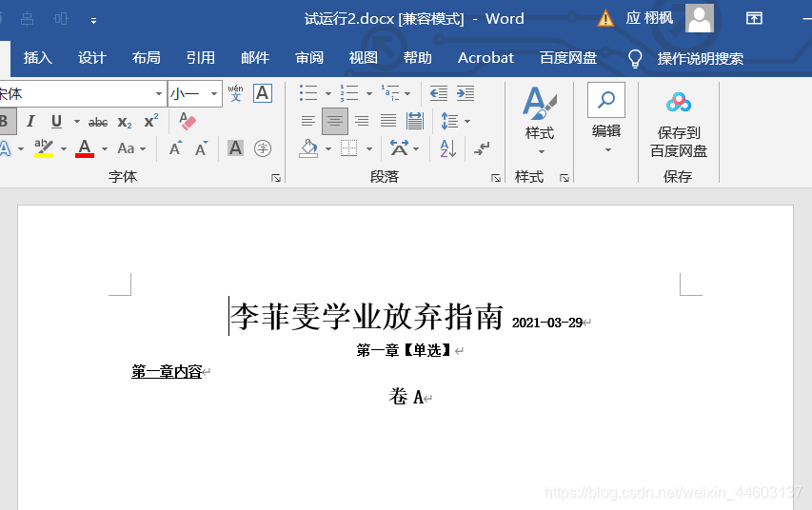Toggle superscript formatting

(x=151, y=121)
